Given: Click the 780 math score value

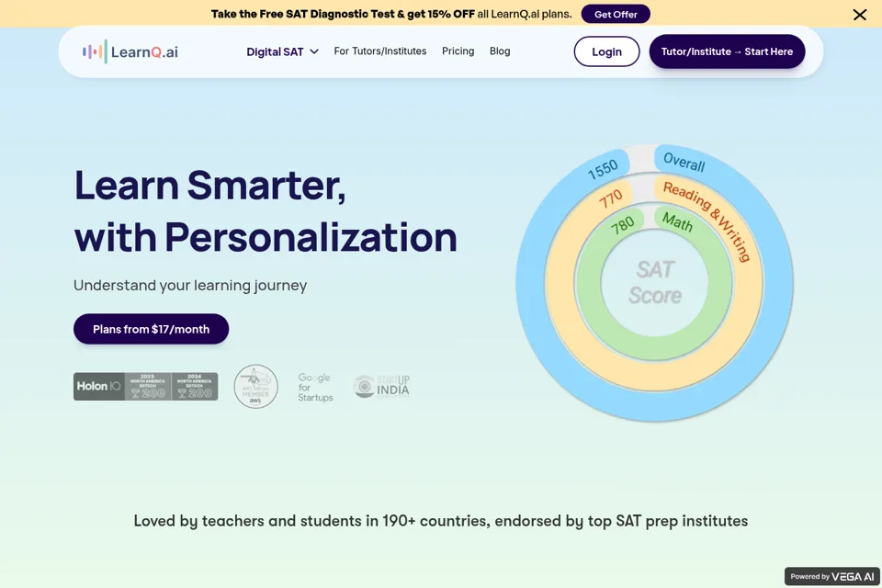Looking at the screenshot, I should pyautogui.click(x=623, y=226).
